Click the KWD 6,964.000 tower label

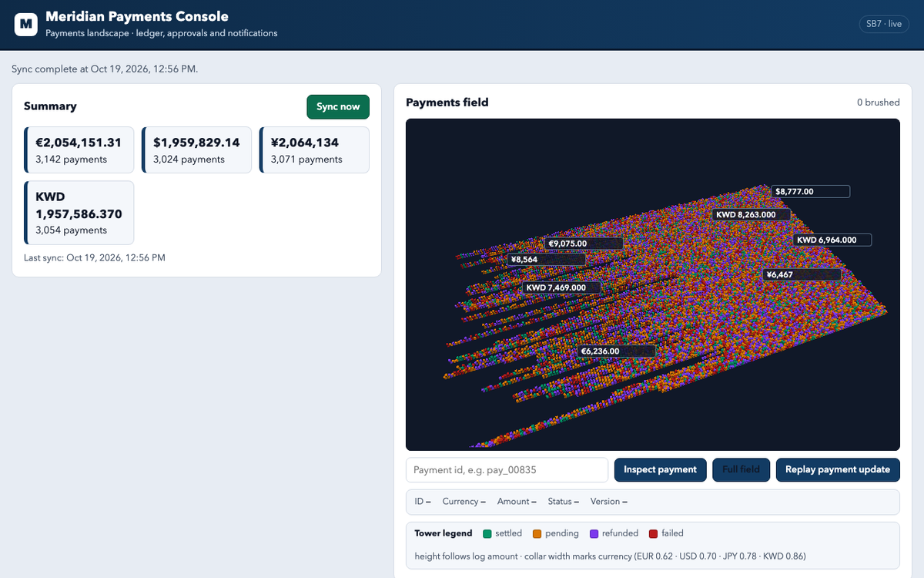832,240
